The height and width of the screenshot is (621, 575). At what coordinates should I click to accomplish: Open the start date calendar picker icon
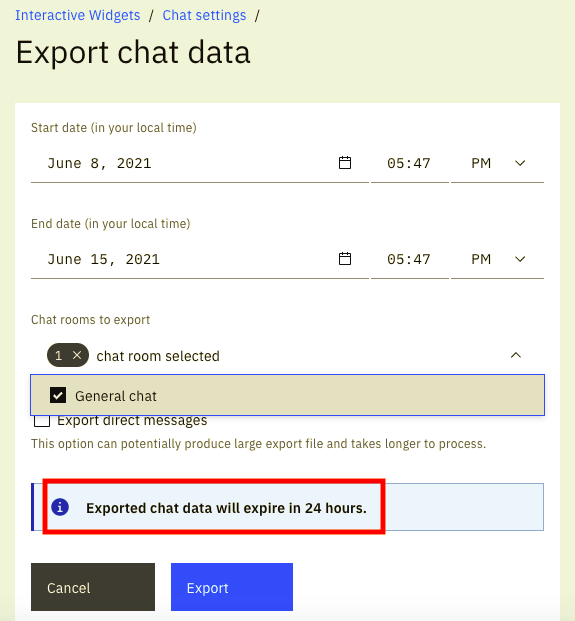point(345,163)
